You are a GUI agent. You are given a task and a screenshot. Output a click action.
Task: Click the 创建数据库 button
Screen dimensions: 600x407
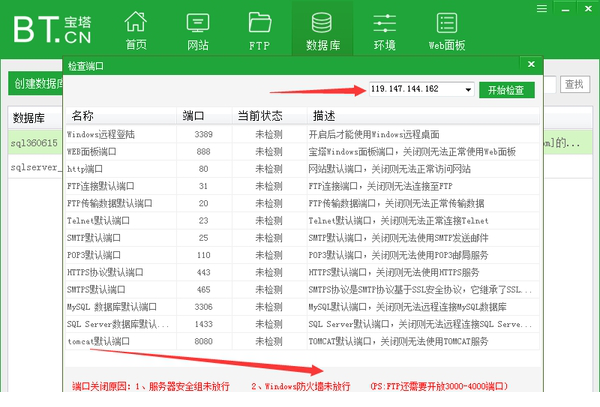pyautogui.click(x=36, y=85)
